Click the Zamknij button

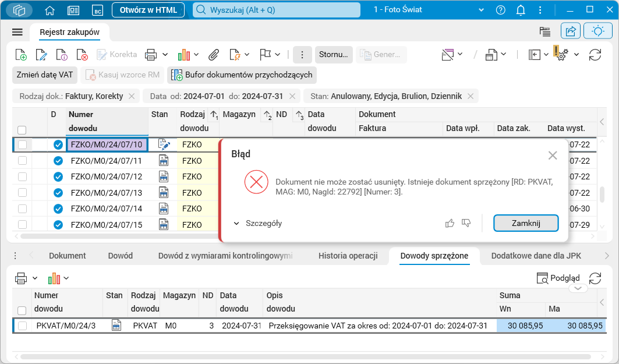(x=526, y=224)
